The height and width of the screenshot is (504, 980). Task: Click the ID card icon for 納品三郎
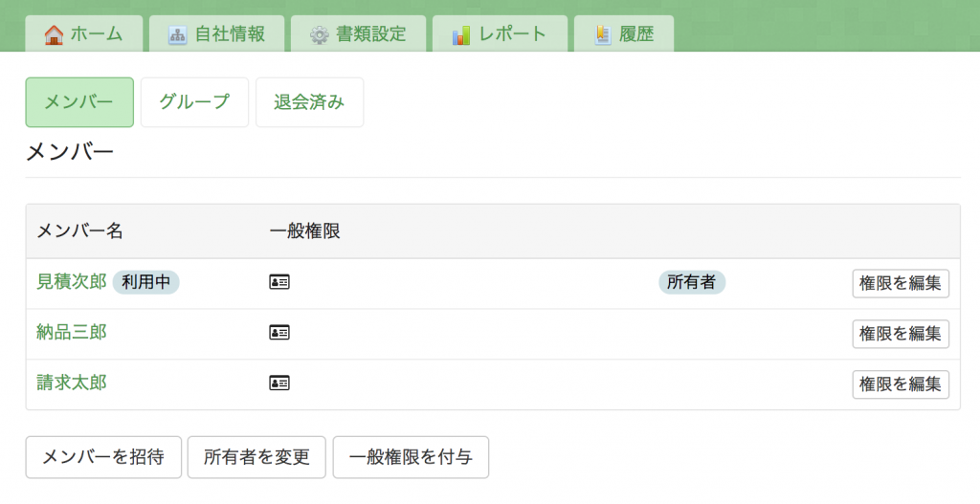[279, 333]
